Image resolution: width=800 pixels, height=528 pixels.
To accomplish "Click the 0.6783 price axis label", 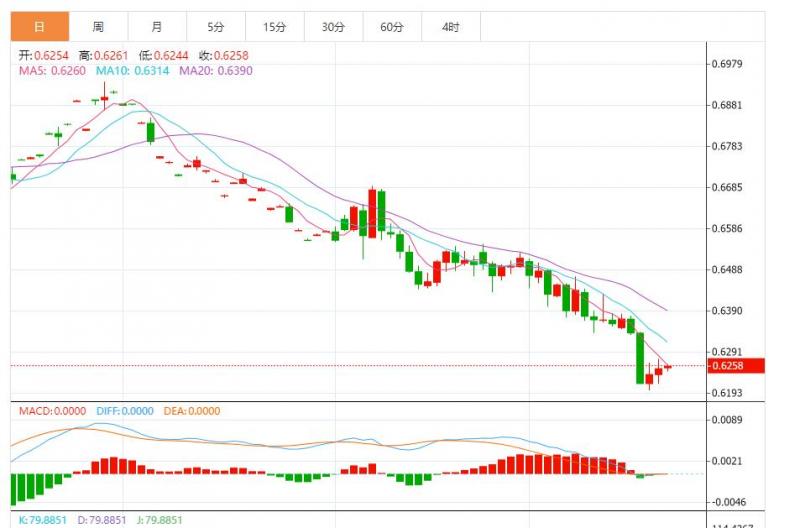I will (727, 146).
